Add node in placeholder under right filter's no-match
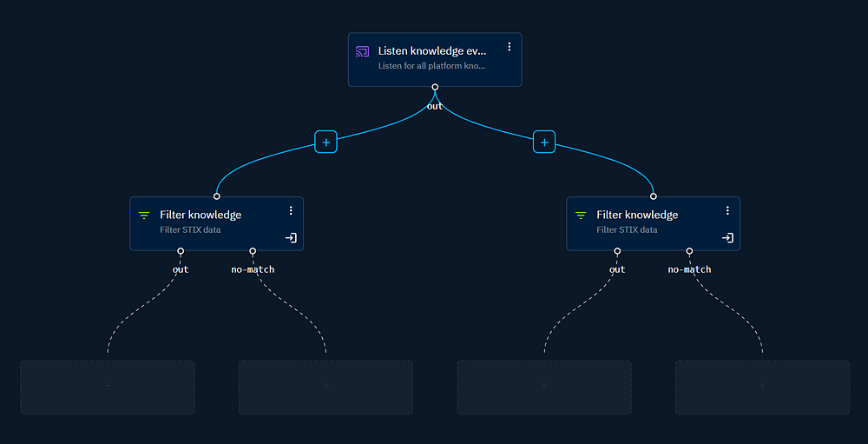This screenshot has width=868, height=444. pyautogui.click(x=762, y=387)
